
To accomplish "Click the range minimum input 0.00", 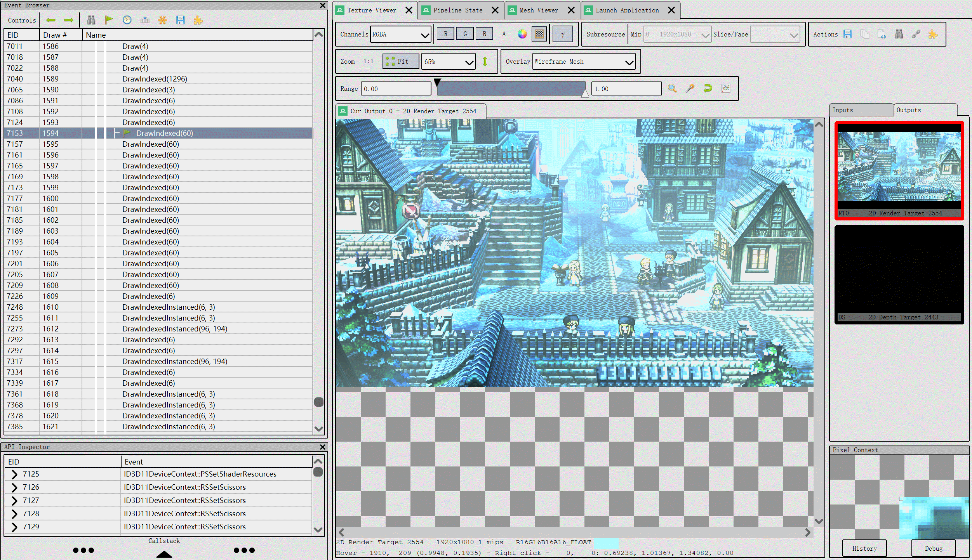I will (x=396, y=88).
